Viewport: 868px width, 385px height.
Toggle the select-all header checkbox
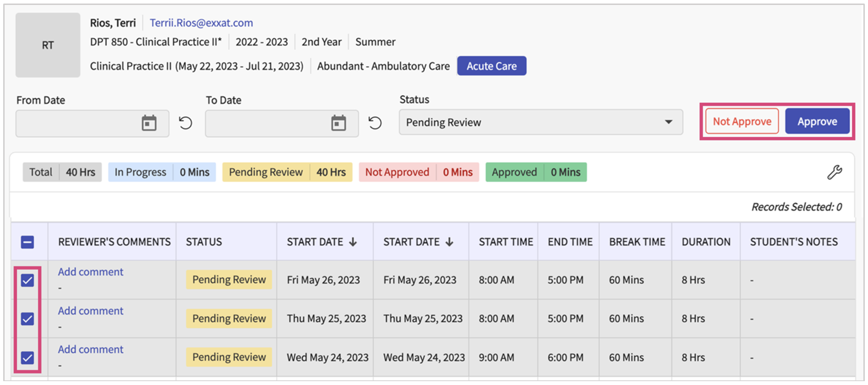click(x=27, y=242)
